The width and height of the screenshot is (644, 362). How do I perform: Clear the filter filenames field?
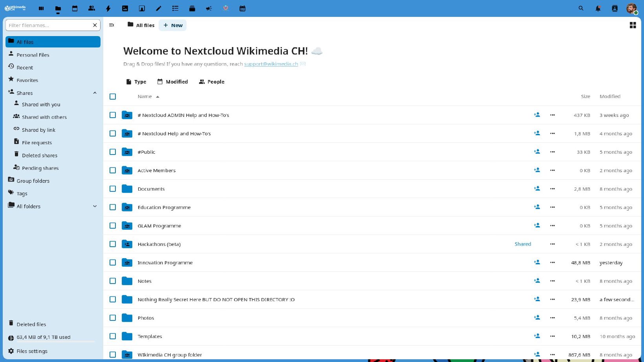(x=95, y=25)
